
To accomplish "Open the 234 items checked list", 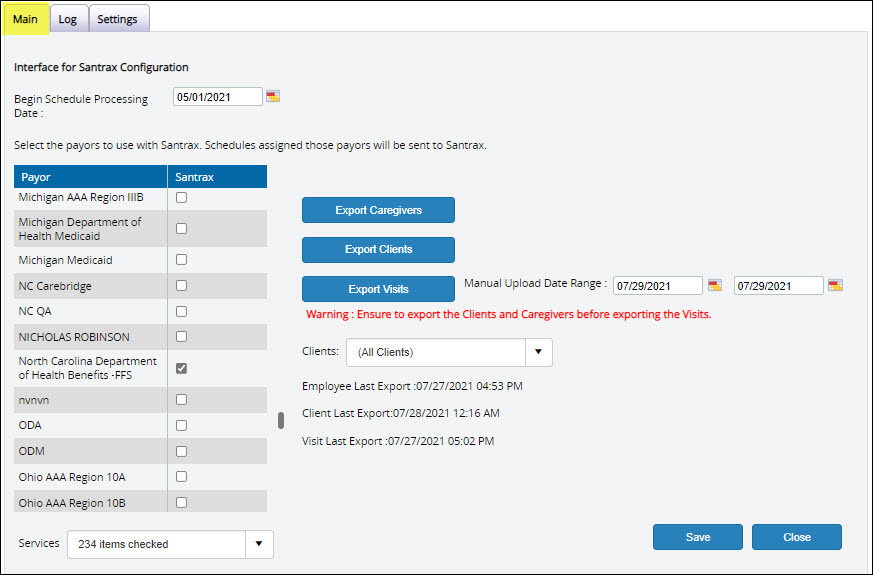I will pyautogui.click(x=170, y=544).
